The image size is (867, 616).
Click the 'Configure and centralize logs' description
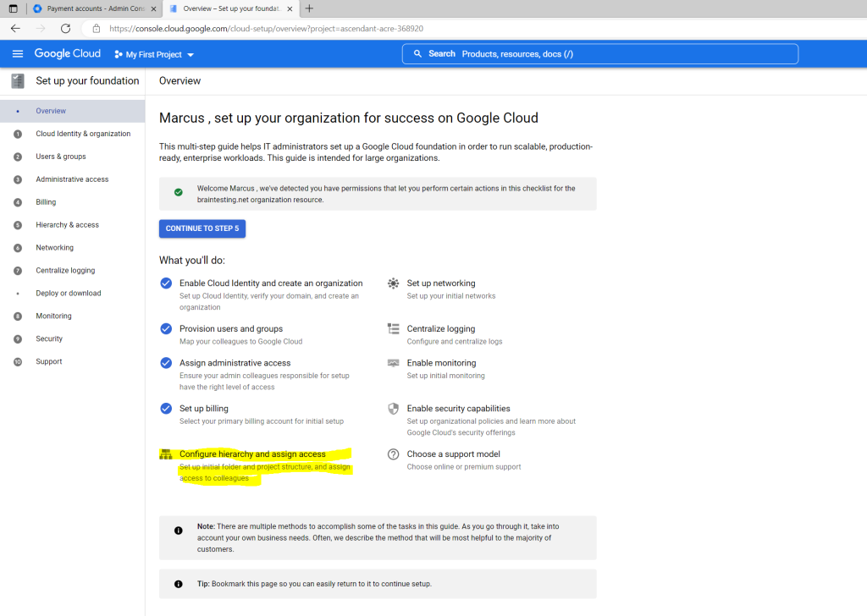[455, 342]
